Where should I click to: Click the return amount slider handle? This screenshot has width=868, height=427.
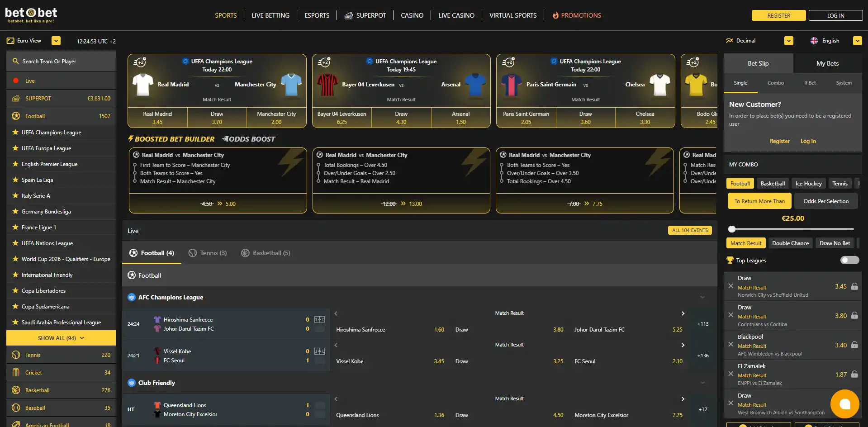point(732,229)
